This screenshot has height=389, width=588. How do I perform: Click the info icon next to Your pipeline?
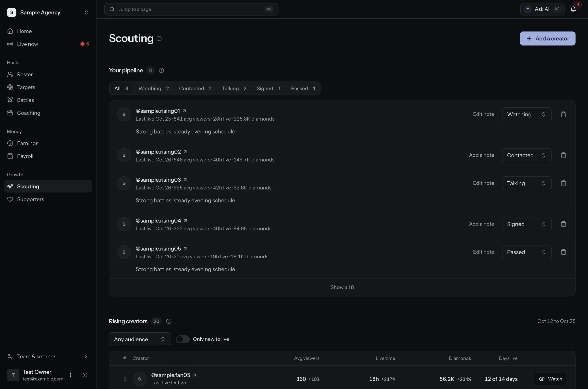coord(161,70)
